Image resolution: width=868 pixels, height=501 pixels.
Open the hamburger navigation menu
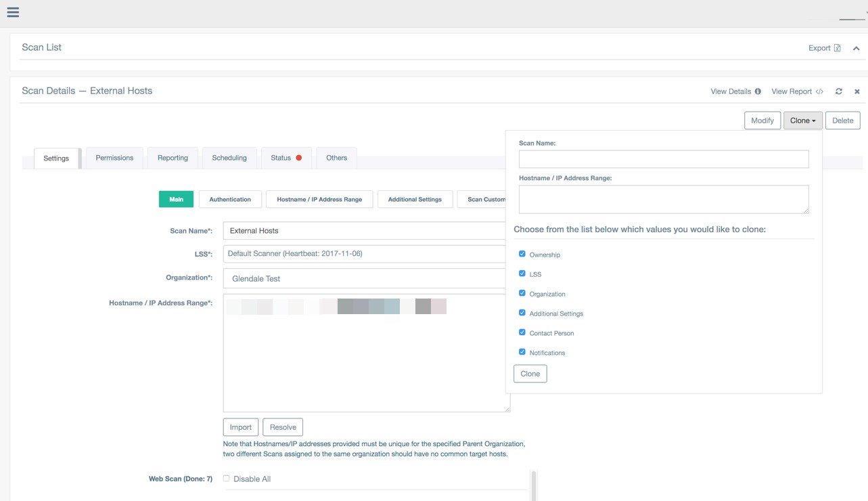[13, 12]
